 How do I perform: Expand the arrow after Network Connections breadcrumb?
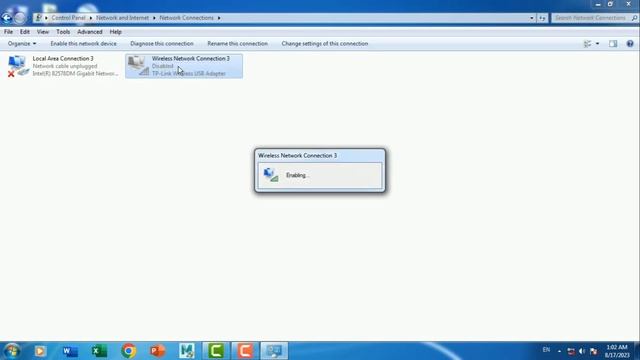pyautogui.click(x=219, y=18)
